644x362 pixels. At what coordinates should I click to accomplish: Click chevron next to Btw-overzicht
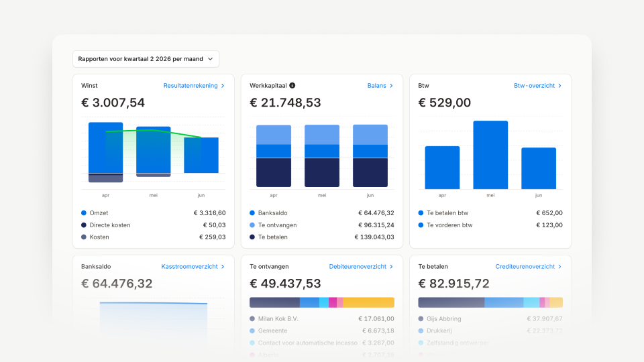pyautogui.click(x=559, y=86)
